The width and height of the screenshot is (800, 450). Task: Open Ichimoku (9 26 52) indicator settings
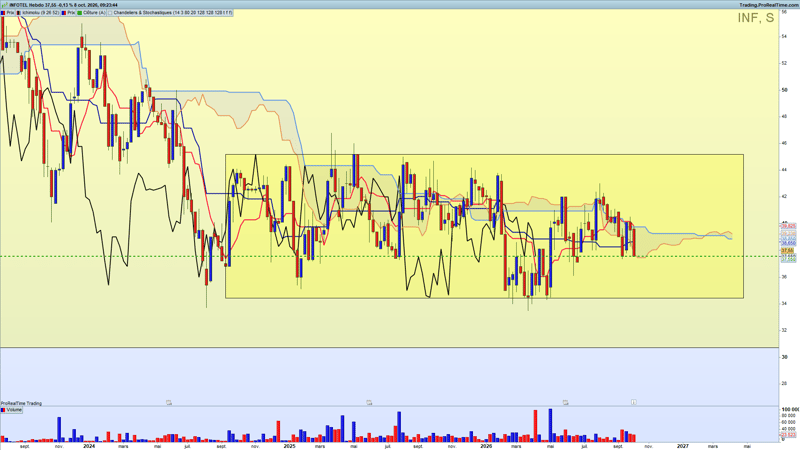click(x=39, y=13)
